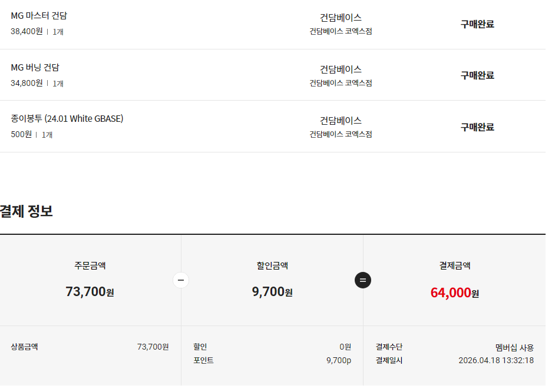The width and height of the screenshot is (555, 392).
Task: Click 건담베이스 코엑스점 in the 종이봉투 row
Action: (x=341, y=134)
